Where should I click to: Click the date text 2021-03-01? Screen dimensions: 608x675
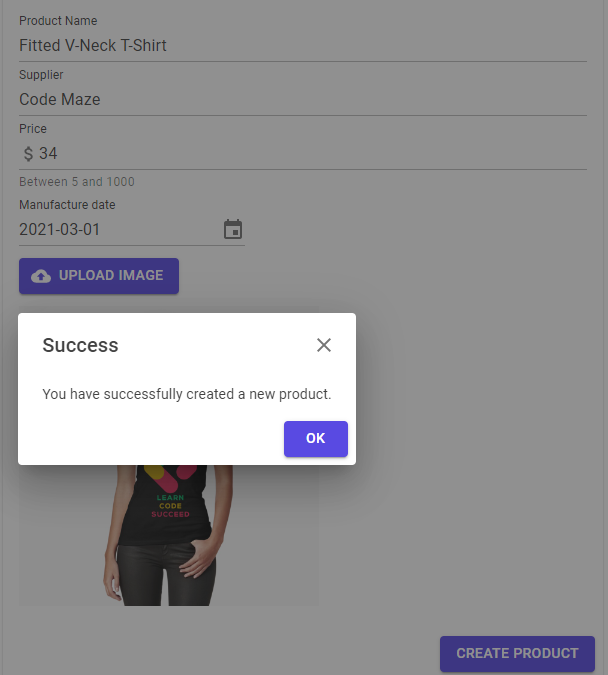(60, 230)
